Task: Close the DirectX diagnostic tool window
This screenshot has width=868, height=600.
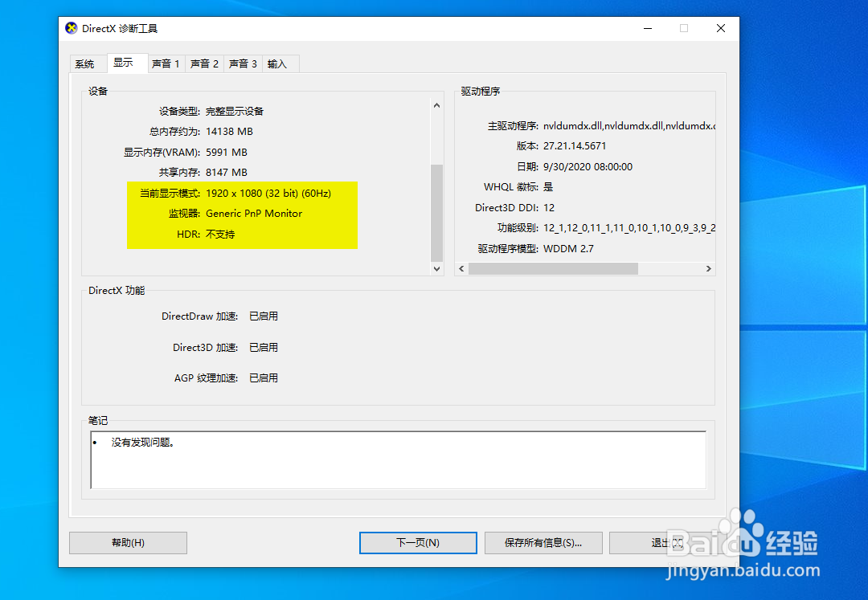Action: tap(721, 28)
